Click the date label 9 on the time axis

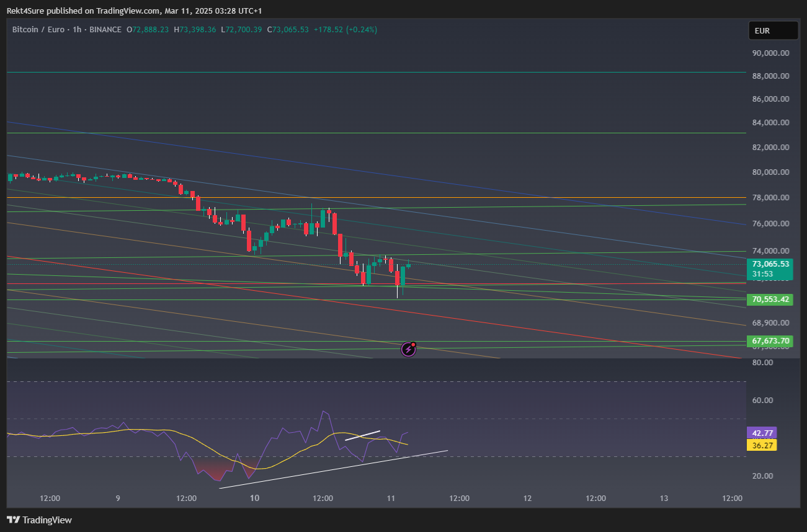[x=118, y=499]
